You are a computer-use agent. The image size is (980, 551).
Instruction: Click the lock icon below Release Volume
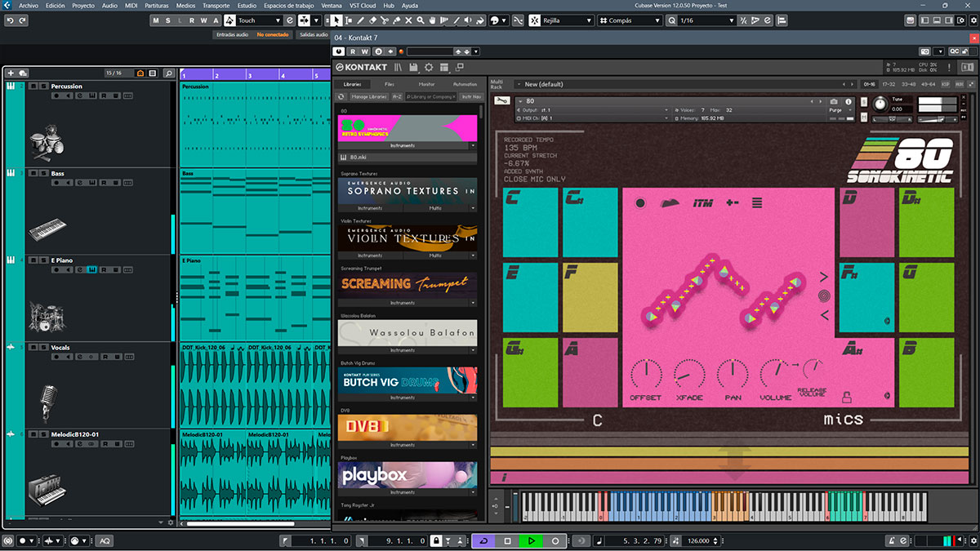point(847,398)
